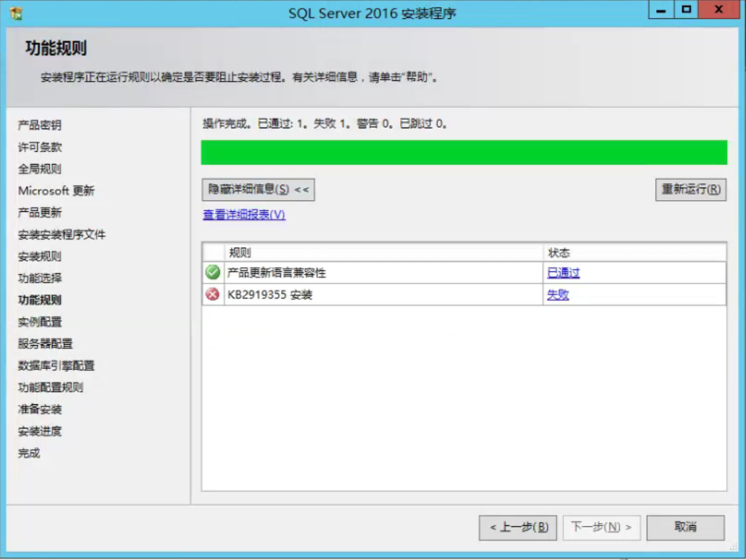Open the detailed report link

tap(243, 214)
